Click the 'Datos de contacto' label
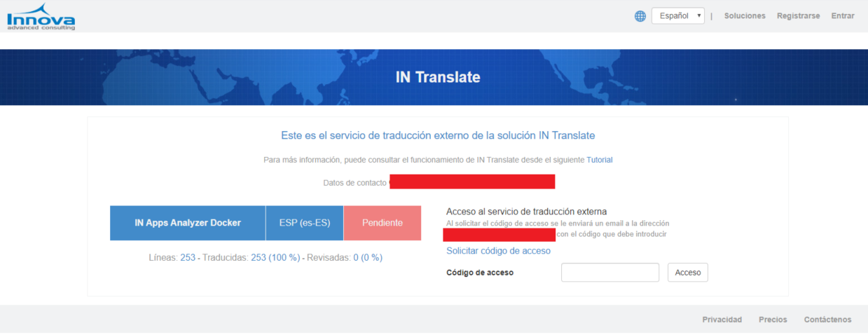The width and height of the screenshot is (868, 335). (x=354, y=182)
